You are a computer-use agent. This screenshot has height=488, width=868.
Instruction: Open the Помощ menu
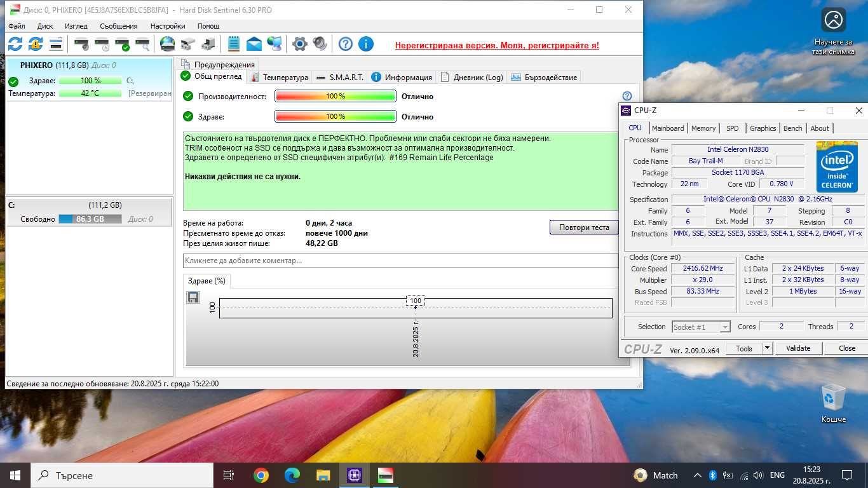(208, 26)
